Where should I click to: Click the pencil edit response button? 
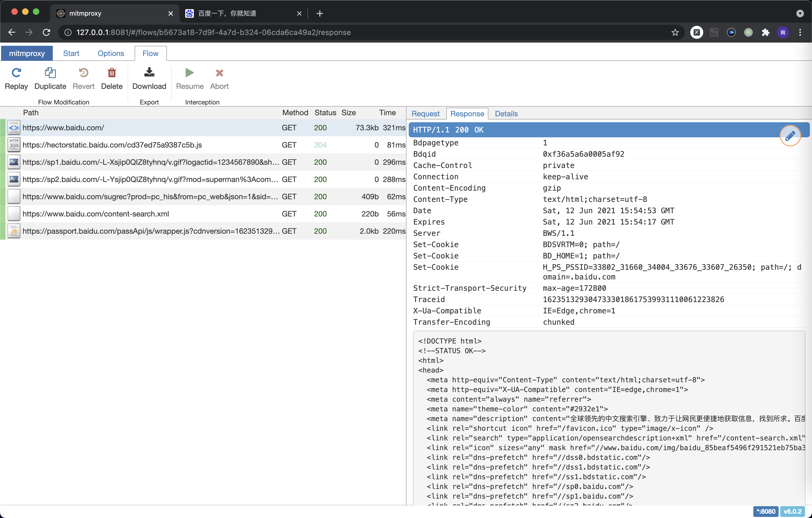[x=790, y=136]
